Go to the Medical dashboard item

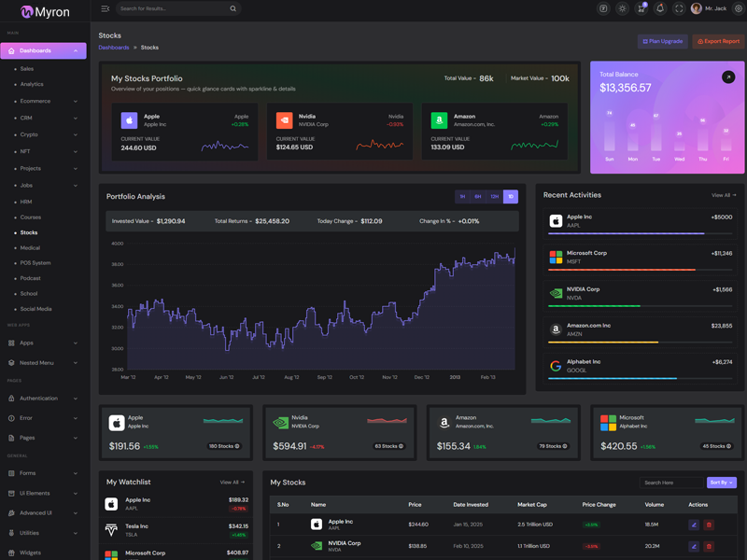(30, 248)
